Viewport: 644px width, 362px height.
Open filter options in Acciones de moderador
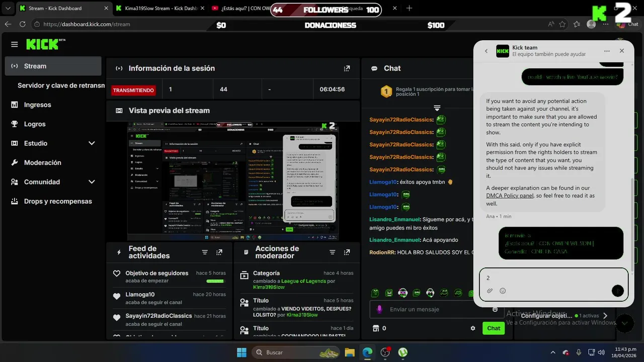(x=332, y=252)
